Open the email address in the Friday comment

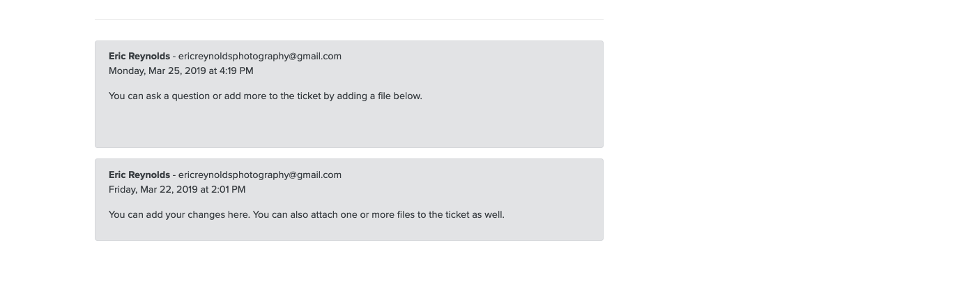tap(259, 175)
